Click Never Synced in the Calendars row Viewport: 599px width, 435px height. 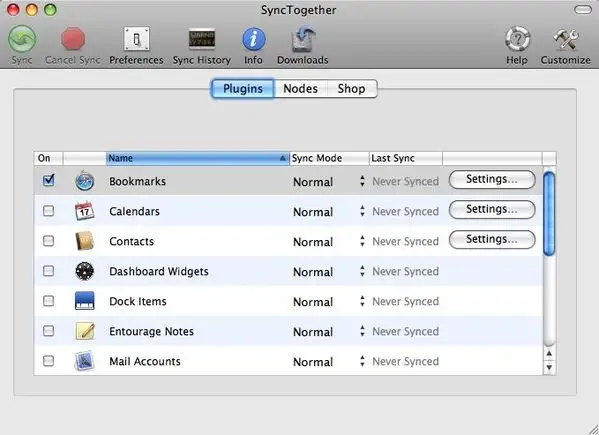[x=406, y=212]
